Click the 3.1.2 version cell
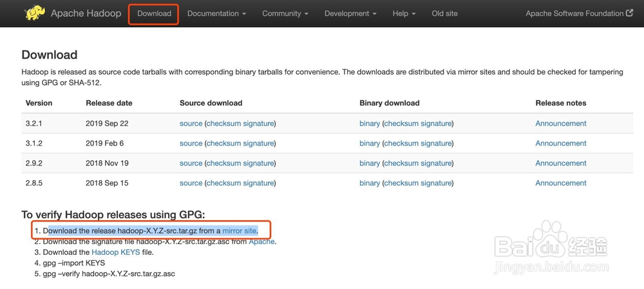644x289 pixels. point(33,144)
